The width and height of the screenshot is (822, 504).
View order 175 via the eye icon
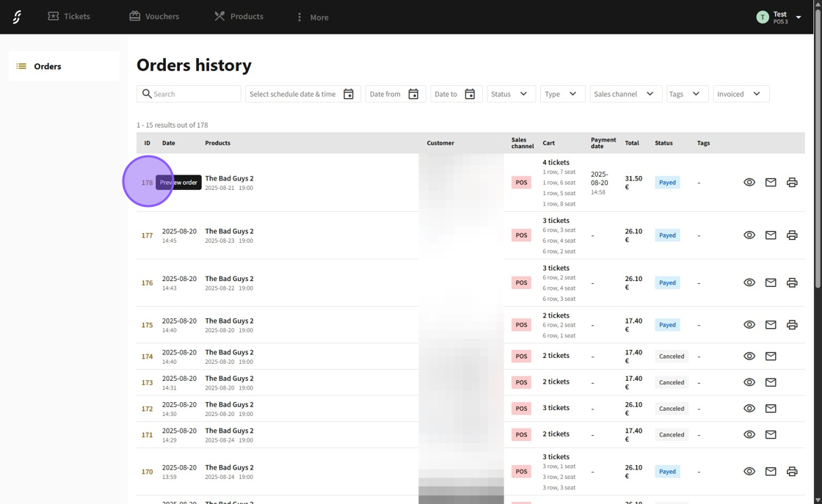coord(749,325)
